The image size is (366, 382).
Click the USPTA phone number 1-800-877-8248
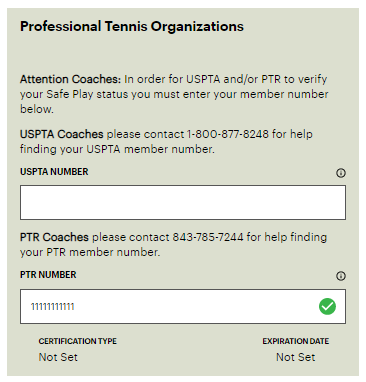(228, 134)
